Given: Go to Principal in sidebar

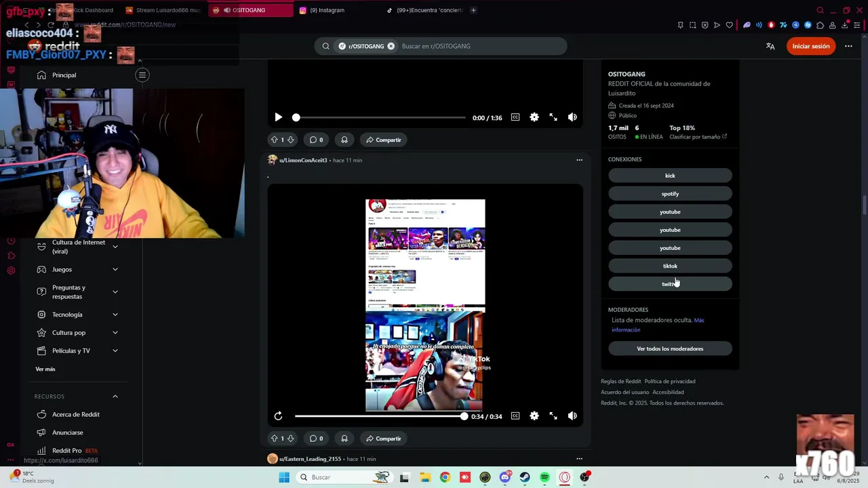Looking at the screenshot, I should [x=64, y=75].
